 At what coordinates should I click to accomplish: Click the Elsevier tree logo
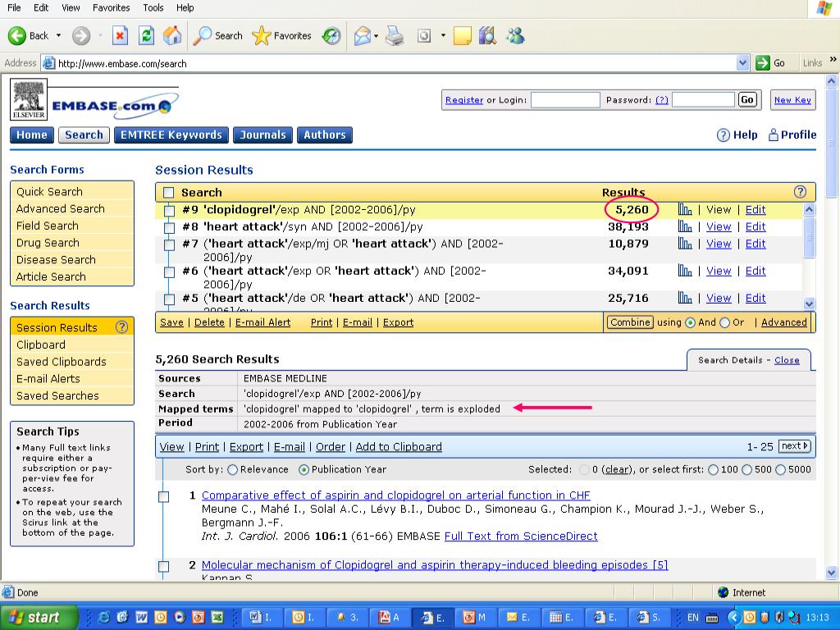pyautogui.click(x=29, y=99)
